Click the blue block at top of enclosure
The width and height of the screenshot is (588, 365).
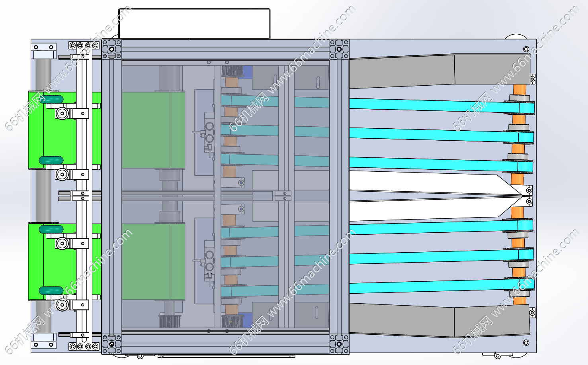(x=247, y=72)
